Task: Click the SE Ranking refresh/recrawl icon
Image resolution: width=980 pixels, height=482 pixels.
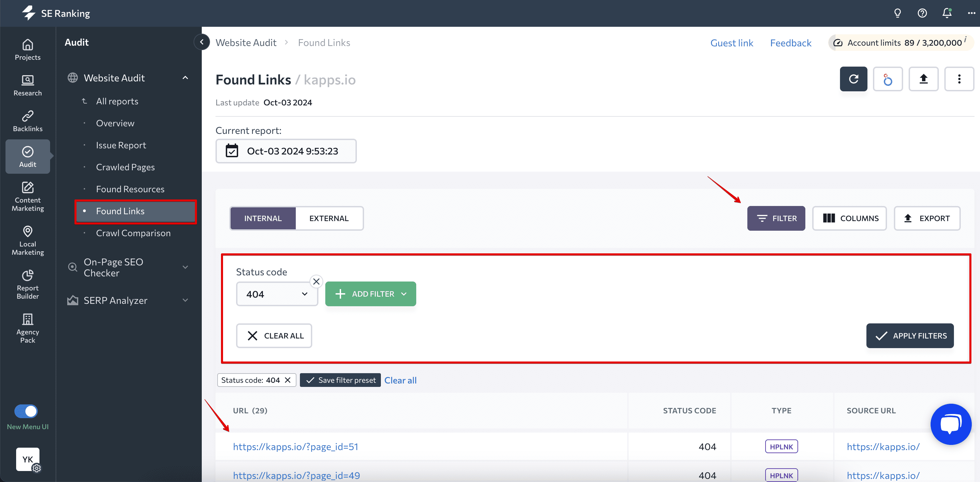Action: tap(853, 79)
